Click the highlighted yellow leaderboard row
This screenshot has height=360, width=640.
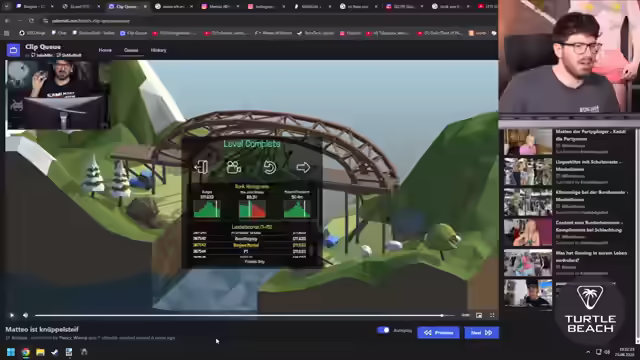[x=249, y=245]
